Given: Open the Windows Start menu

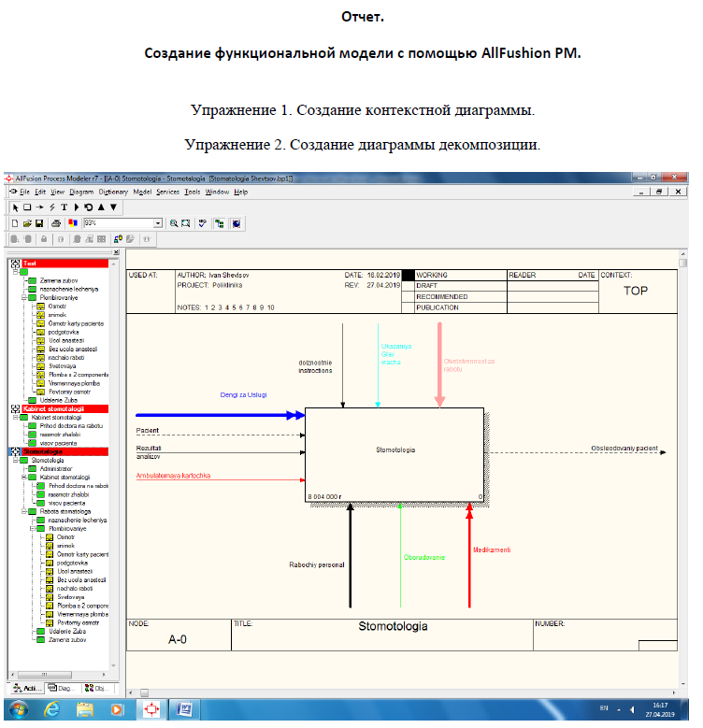Looking at the screenshot, I should point(19,710).
